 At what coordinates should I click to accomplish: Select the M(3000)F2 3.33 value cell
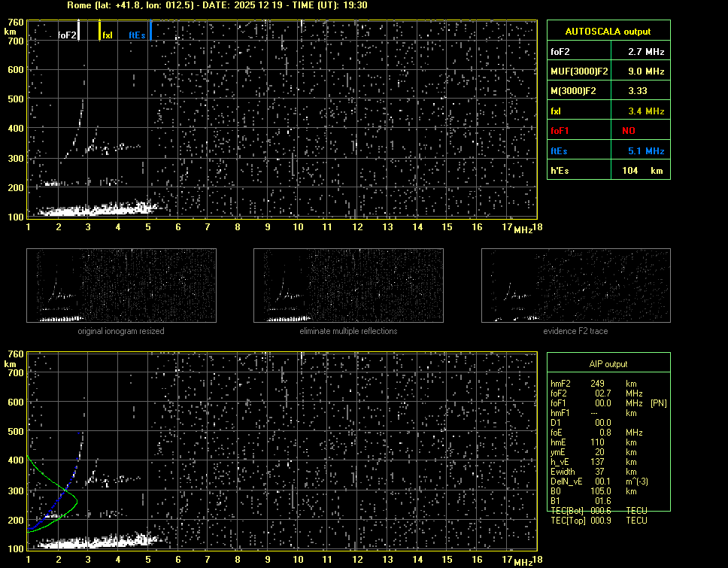[646, 90]
